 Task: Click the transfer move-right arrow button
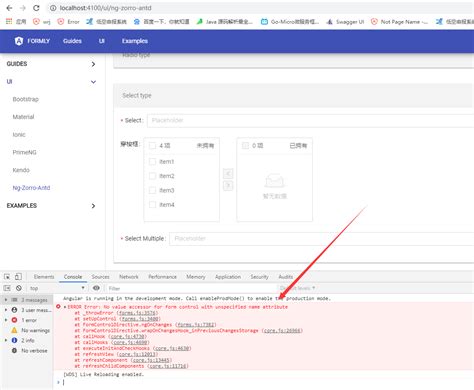coord(228,185)
